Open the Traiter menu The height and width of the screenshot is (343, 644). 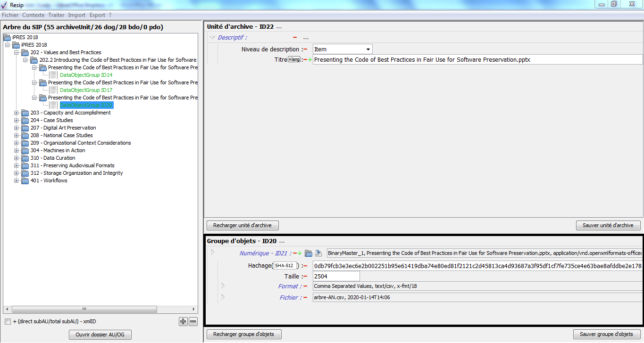[x=56, y=15]
